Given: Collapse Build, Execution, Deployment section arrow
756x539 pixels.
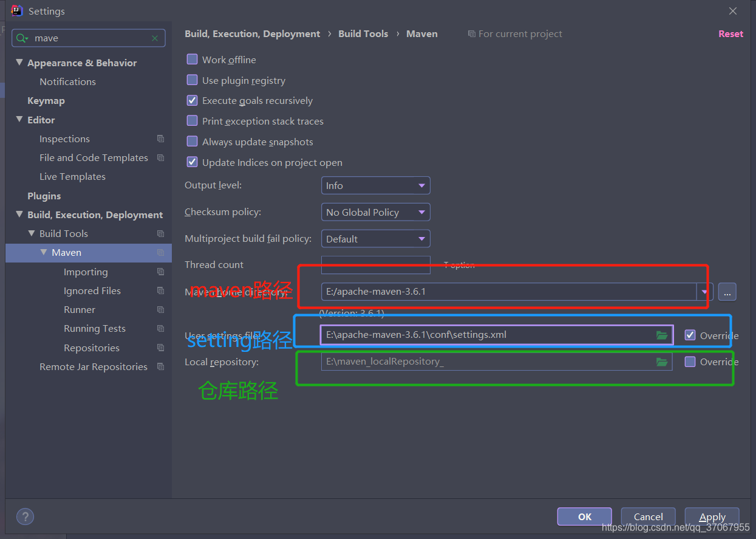Looking at the screenshot, I should pyautogui.click(x=19, y=215).
